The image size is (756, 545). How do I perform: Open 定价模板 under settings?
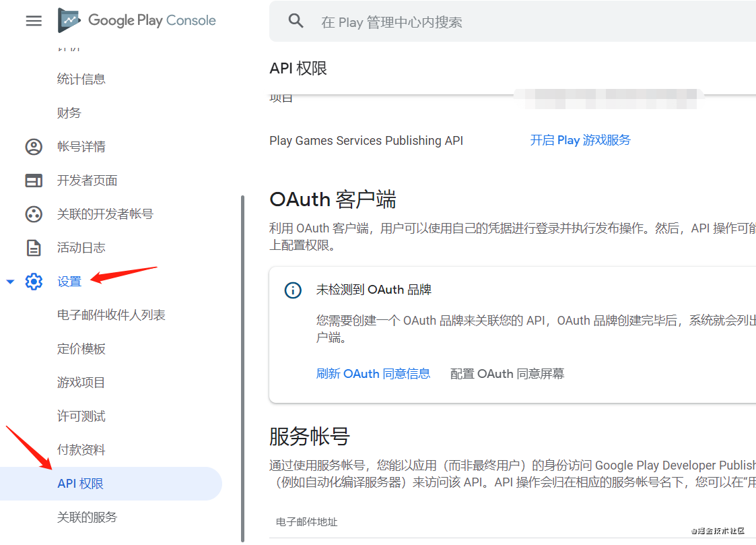click(81, 349)
